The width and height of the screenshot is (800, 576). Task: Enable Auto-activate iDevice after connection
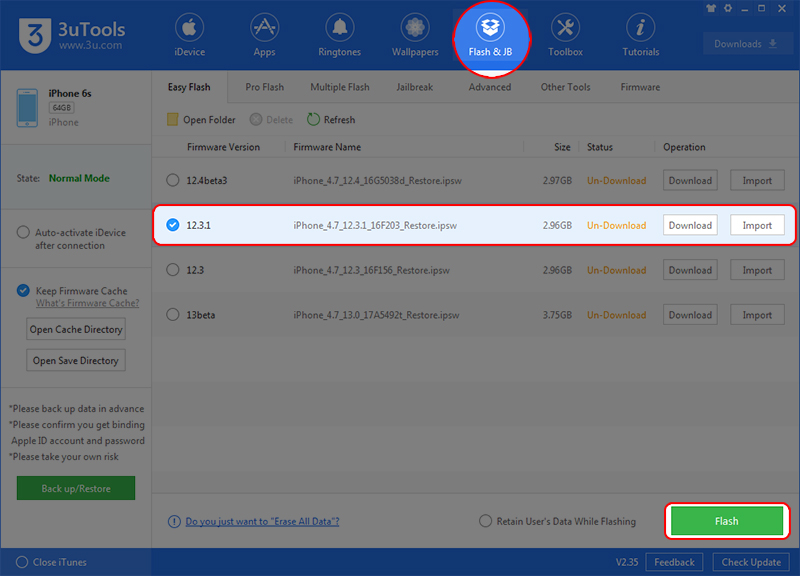coord(23,232)
